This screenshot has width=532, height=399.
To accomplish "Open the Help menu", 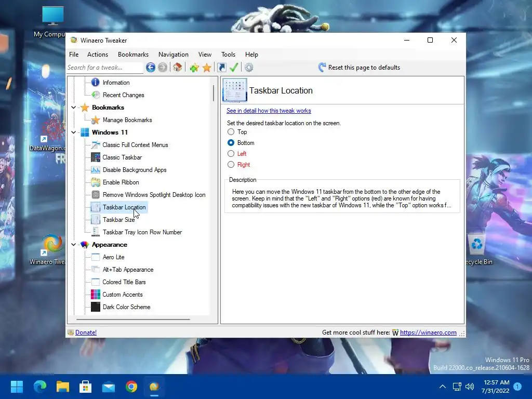I will [x=252, y=54].
